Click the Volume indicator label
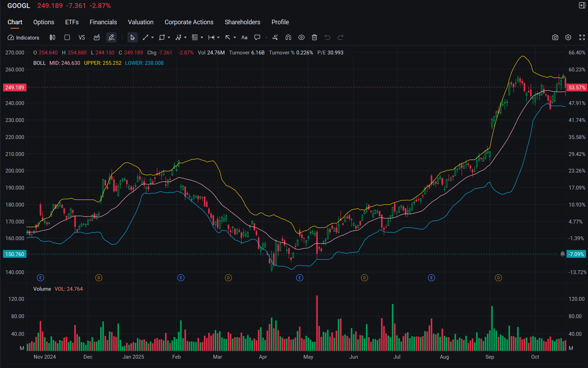This screenshot has height=368, width=588. coord(42,289)
